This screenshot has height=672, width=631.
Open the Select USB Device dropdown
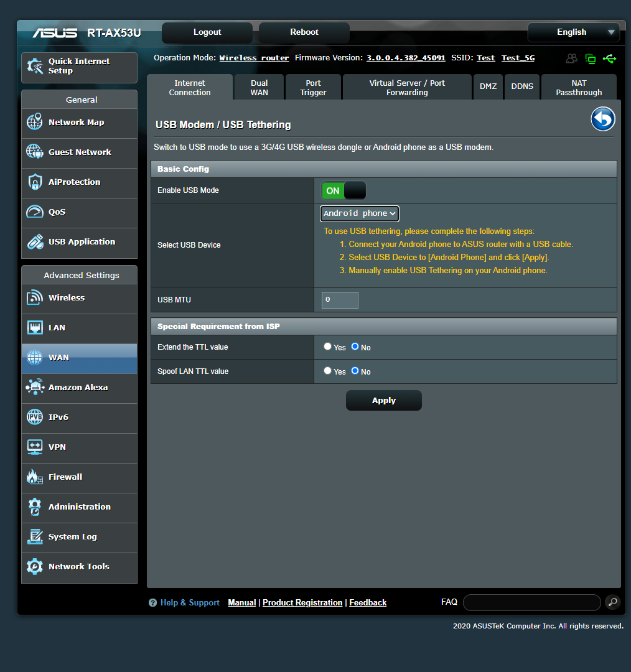359,213
